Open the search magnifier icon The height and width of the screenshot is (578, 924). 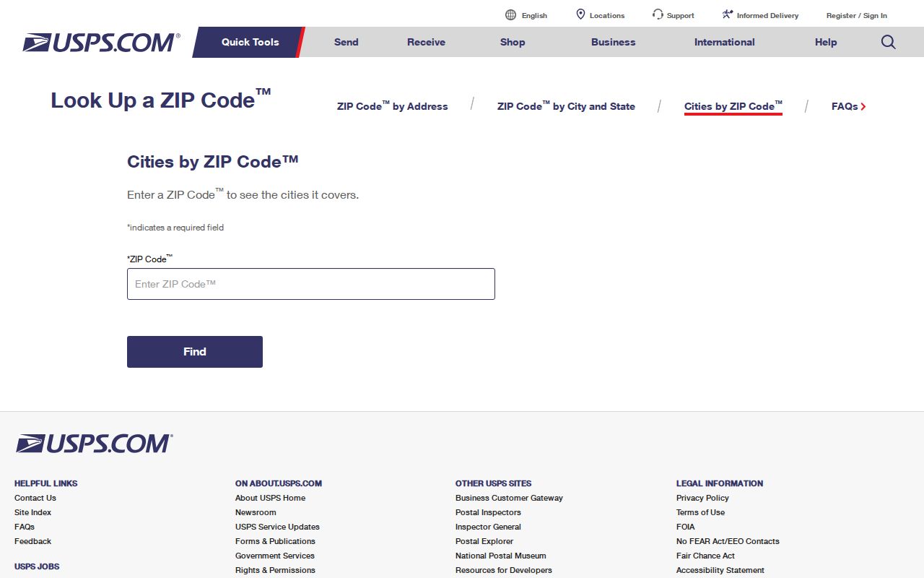pos(889,42)
